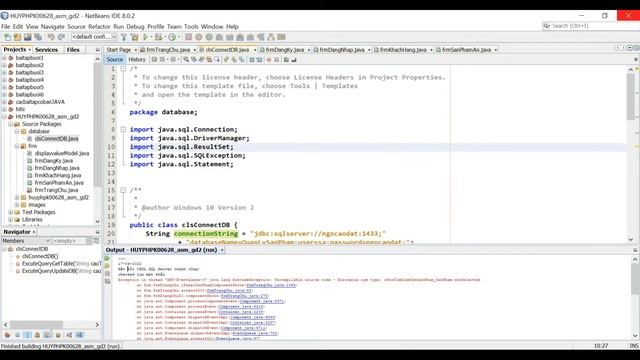Click the Source view button
640x360 pixels.
pyautogui.click(x=114, y=60)
